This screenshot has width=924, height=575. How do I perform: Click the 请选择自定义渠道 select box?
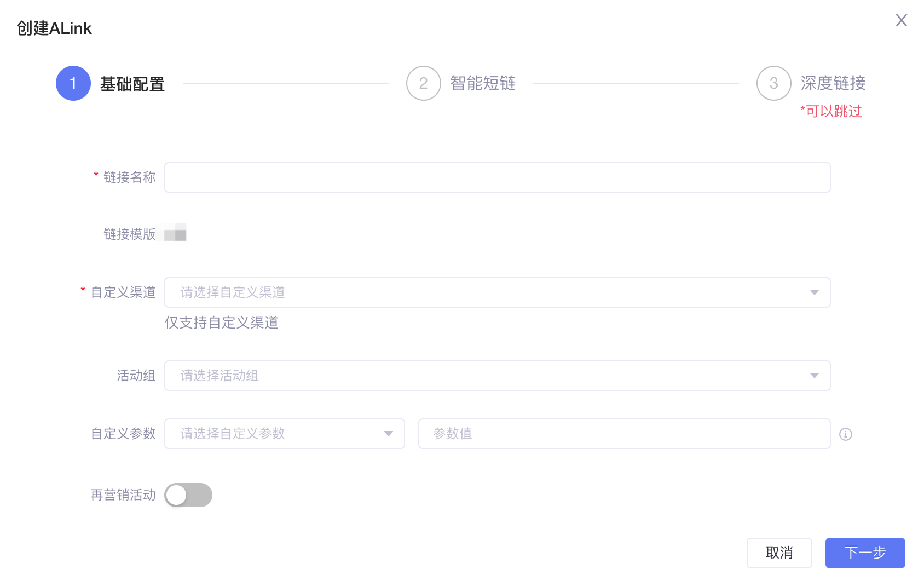point(498,292)
